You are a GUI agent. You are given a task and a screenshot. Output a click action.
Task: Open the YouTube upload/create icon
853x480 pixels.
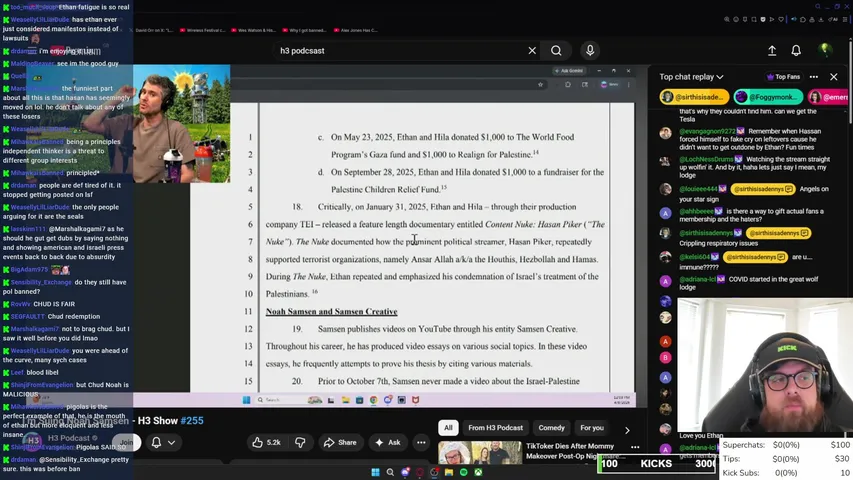[x=772, y=51]
